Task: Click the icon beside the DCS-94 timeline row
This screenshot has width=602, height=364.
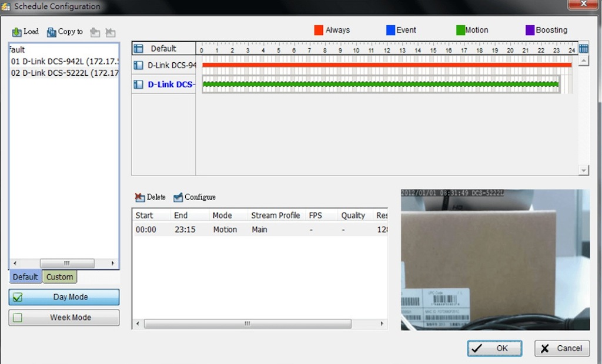Action: 139,66
